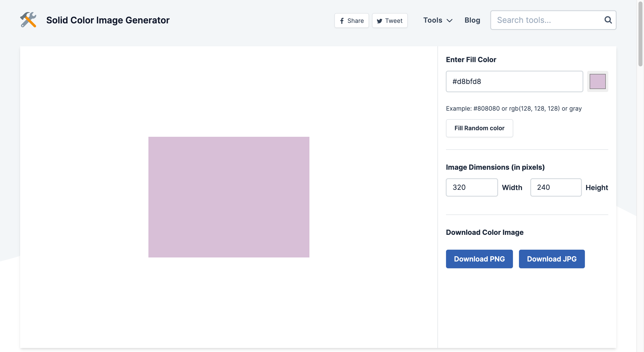Click the hammer and wrench logo icon
Image resolution: width=644 pixels, height=352 pixels.
pyautogui.click(x=28, y=20)
